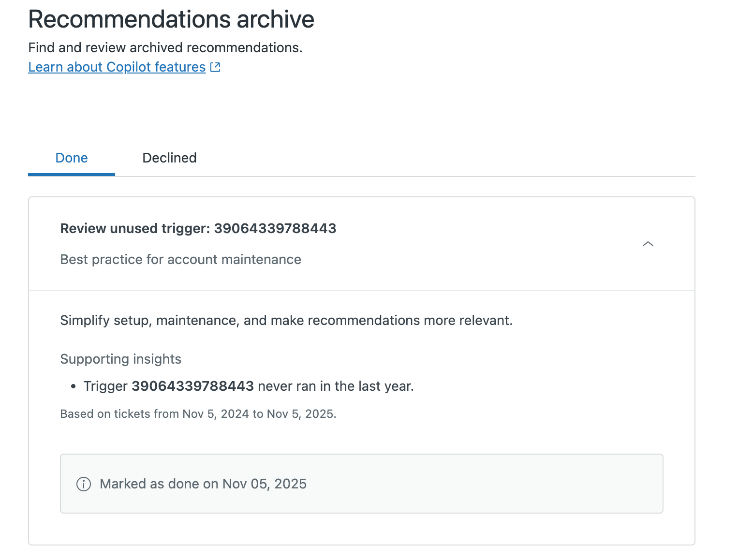Image resolution: width=738 pixels, height=560 pixels.
Task: Click the external link icon beside Copilot features
Action: click(216, 67)
